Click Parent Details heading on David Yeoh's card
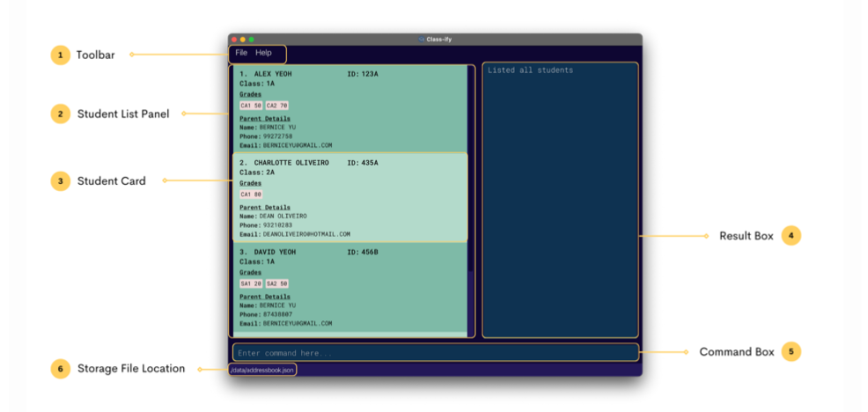868x412 pixels. (x=265, y=297)
